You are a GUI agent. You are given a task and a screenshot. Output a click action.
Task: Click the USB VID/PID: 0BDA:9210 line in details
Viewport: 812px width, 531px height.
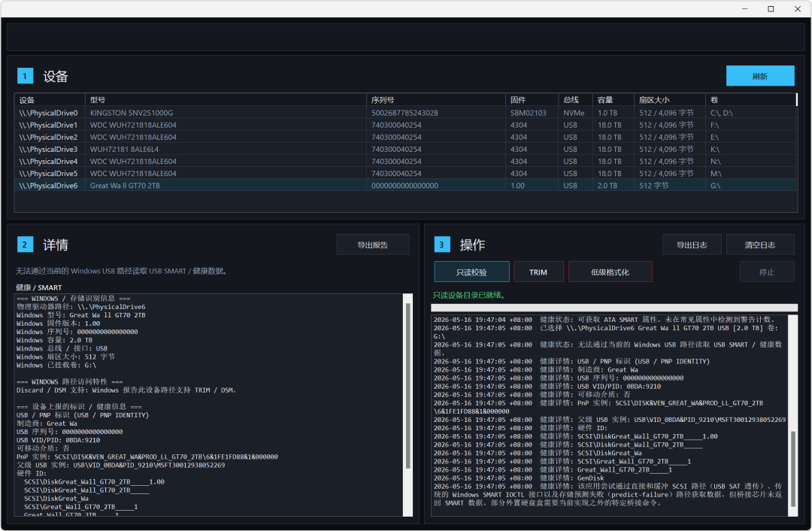[x=58, y=440]
